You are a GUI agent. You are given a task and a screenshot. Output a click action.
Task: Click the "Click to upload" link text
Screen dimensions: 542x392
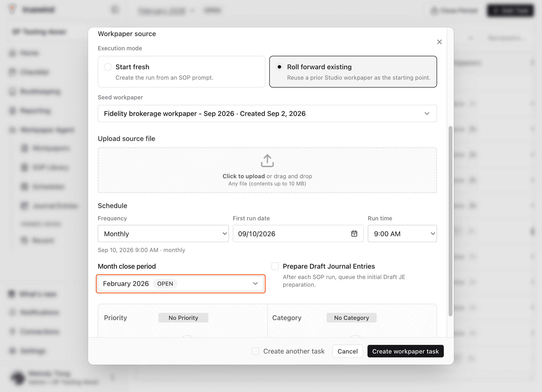click(x=244, y=176)
